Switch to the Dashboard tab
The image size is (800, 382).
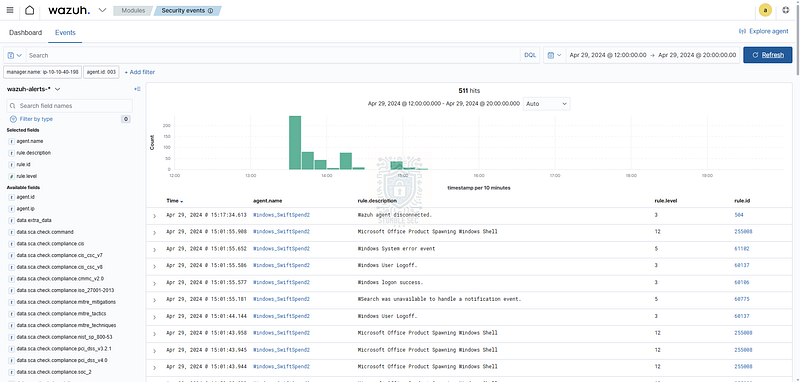click(x=26, y=32)
